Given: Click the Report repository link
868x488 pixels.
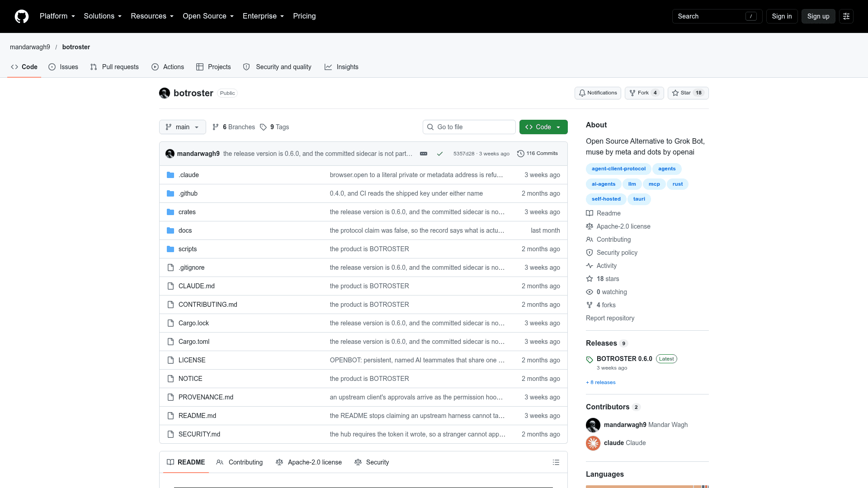Looking at the screenshot, I should pyautogui.click(x=610, y=318).
